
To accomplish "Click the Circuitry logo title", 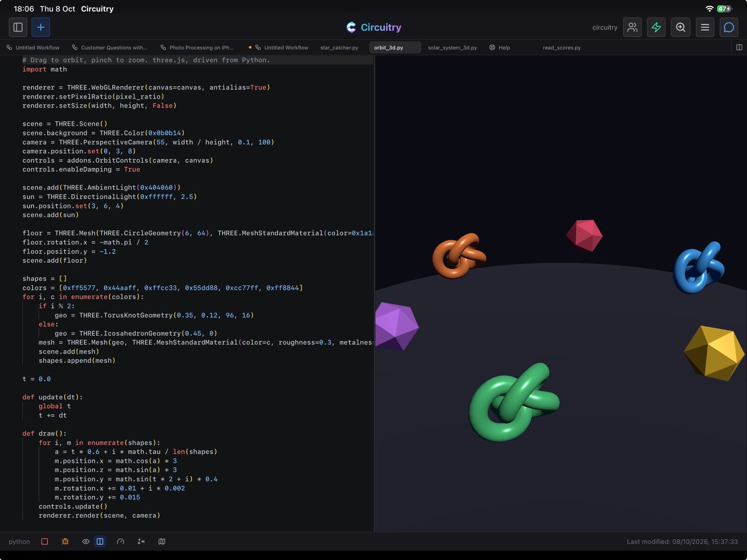I will pos(373,27).
